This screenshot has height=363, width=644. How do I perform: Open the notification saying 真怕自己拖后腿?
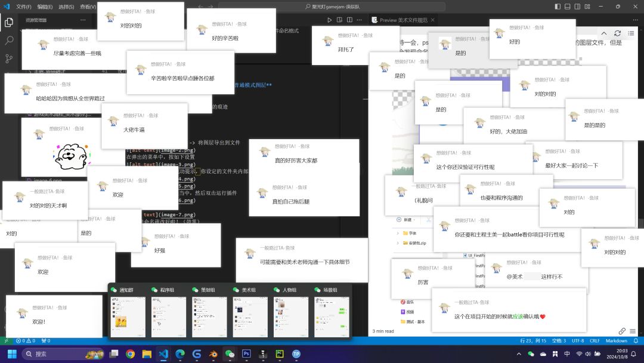click(x=304, y=198)
